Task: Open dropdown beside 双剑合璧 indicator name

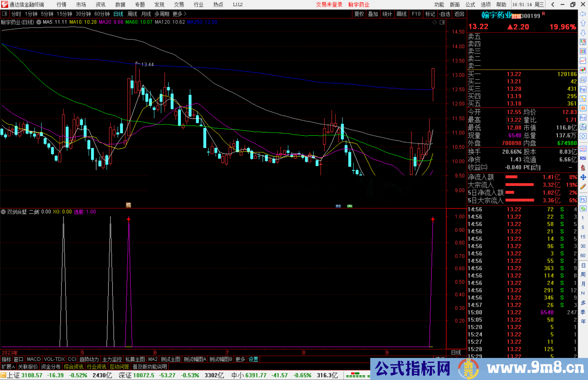Action: tap(3, 212)
